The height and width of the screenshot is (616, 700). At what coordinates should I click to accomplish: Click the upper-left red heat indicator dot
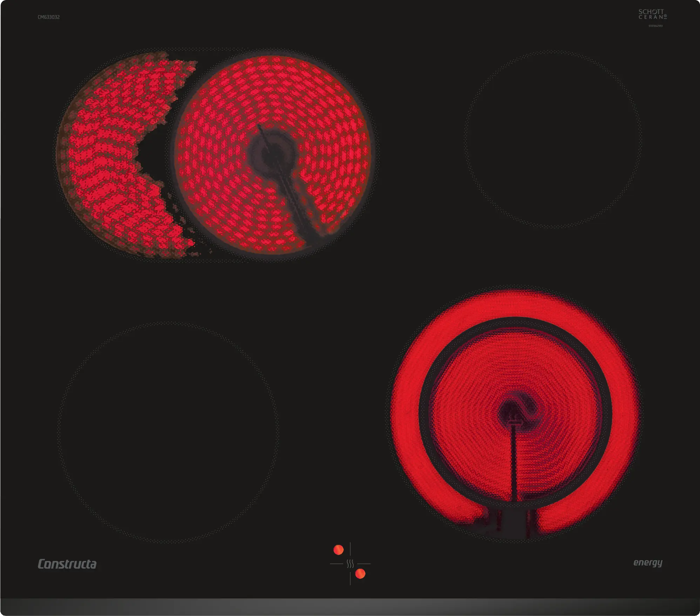click(x=338, y=550)
